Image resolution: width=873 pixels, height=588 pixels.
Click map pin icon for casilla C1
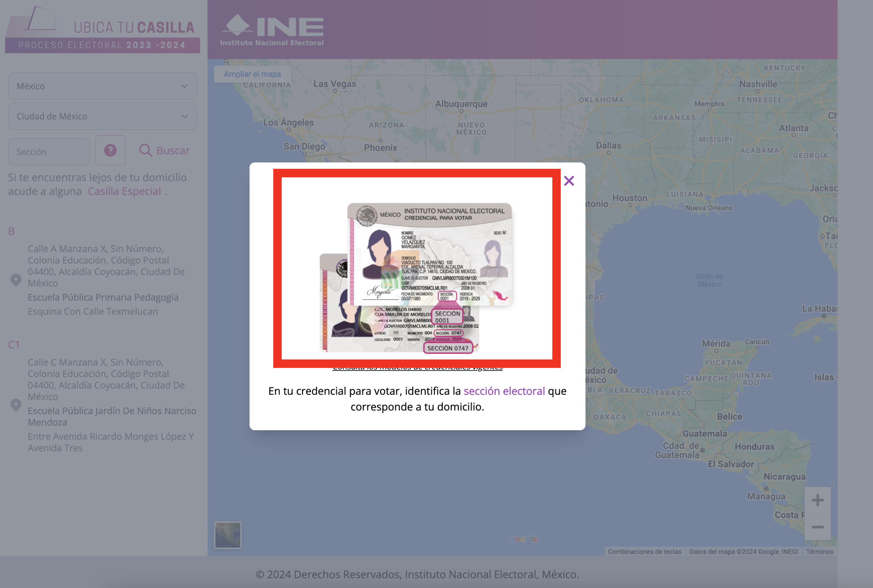16,405
